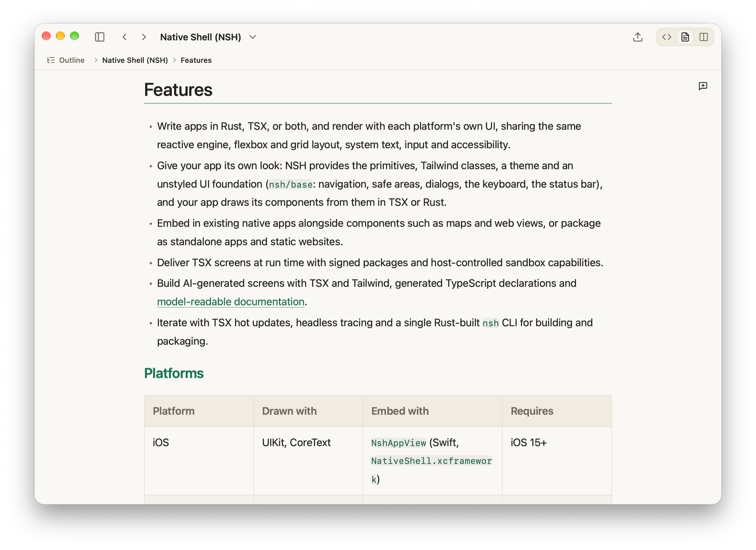Open the model-readable documentation link
This screenshot has width=756, height=550.
(231, 301)
